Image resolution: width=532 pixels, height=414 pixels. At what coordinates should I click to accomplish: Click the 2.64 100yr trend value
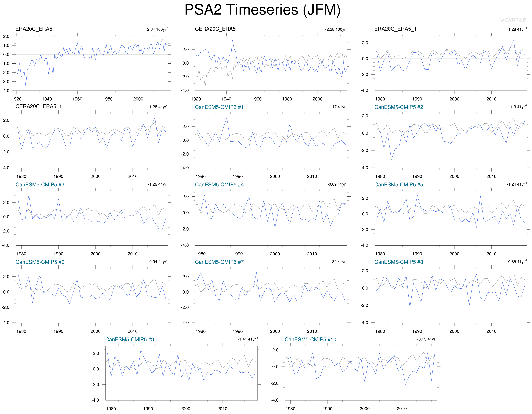[157, 29]
